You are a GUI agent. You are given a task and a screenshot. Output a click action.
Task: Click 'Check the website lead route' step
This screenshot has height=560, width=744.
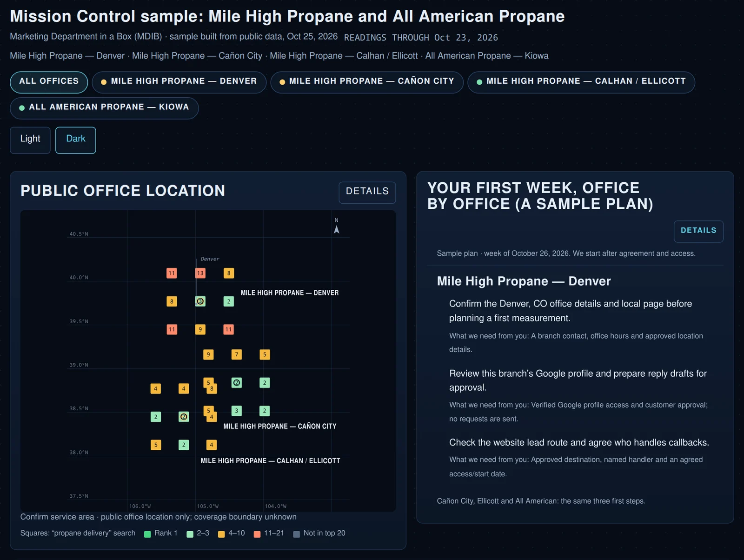pos(579,442)
